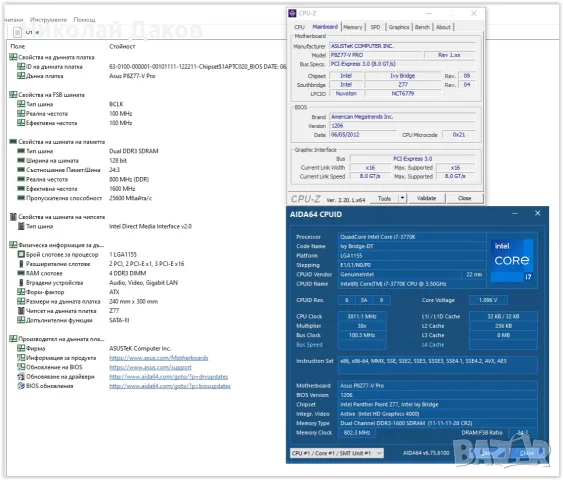Click physical info section icon
563x480 pixels.
click(13, 245)
